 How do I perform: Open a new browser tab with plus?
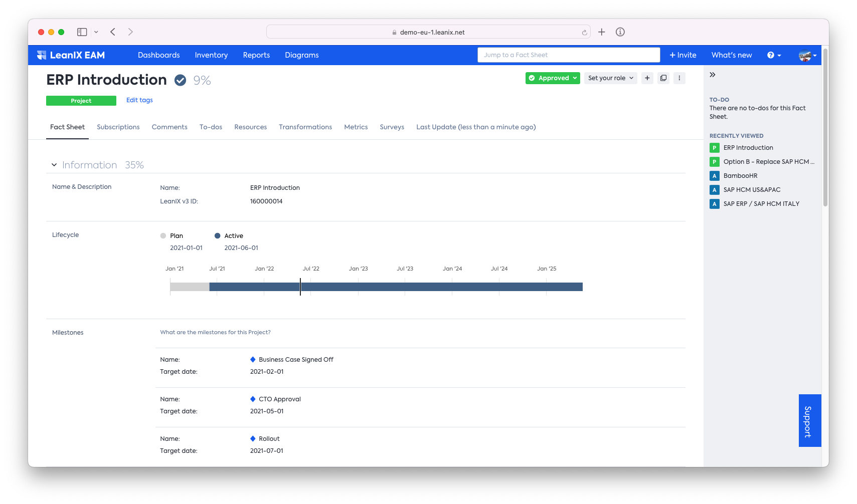[602, 32]
